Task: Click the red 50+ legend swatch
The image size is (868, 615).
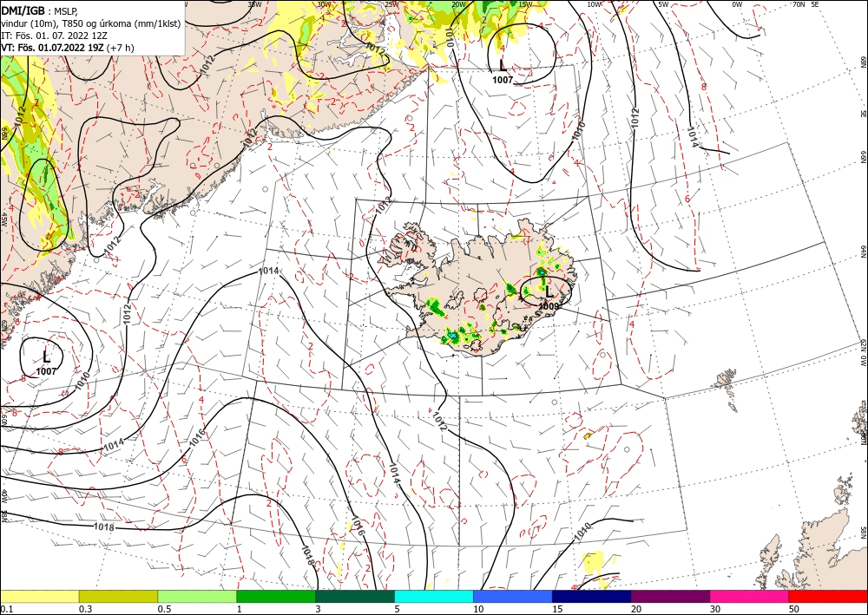Action: click(x=828, y=596)
